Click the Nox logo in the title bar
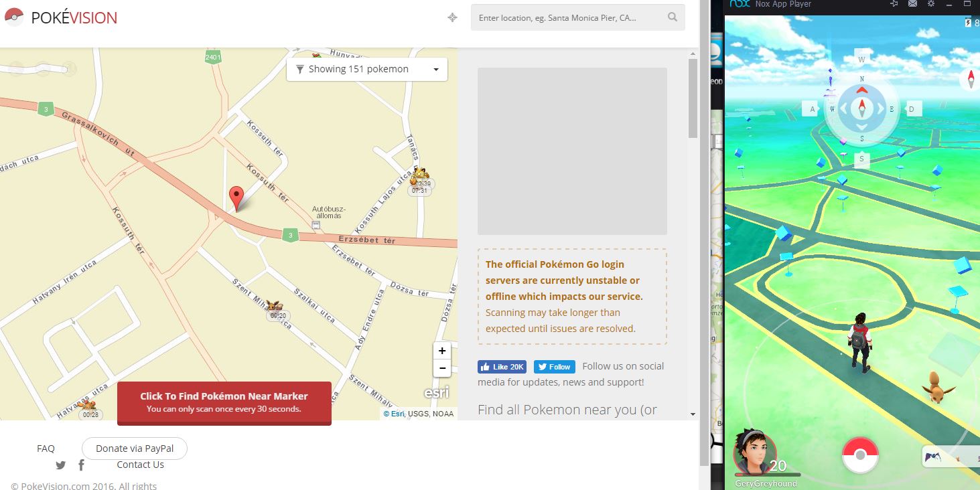The image size is (980, 490). 739,4
